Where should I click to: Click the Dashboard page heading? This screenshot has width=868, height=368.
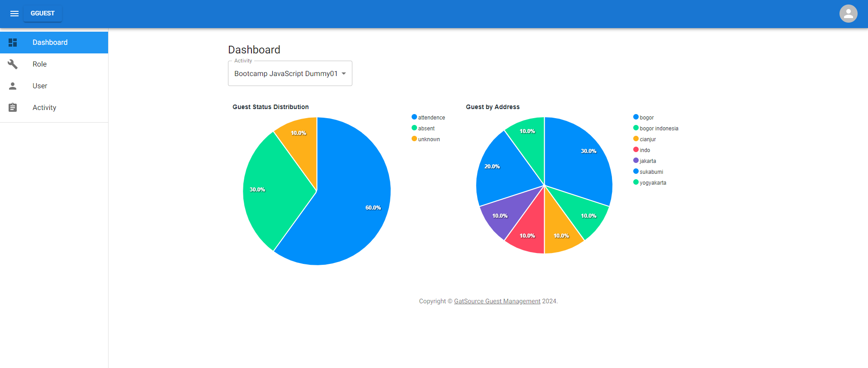click(x=254, y=50)
